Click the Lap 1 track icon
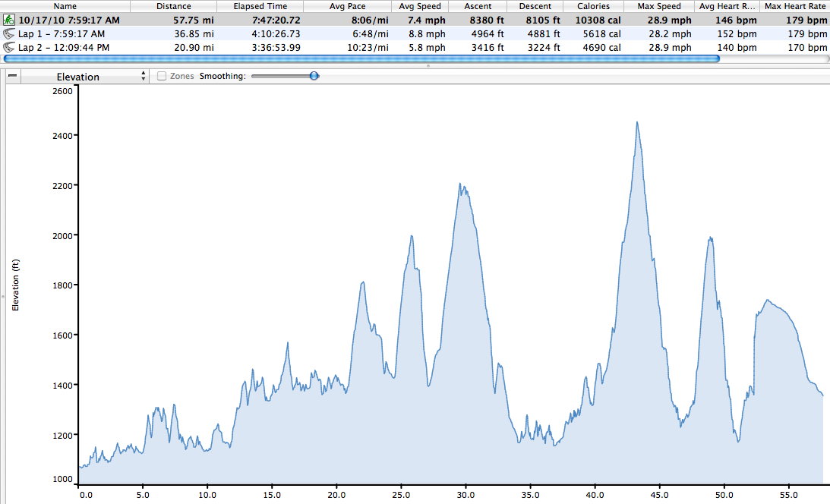Viewport: 830px width, 504px height. 9,34
